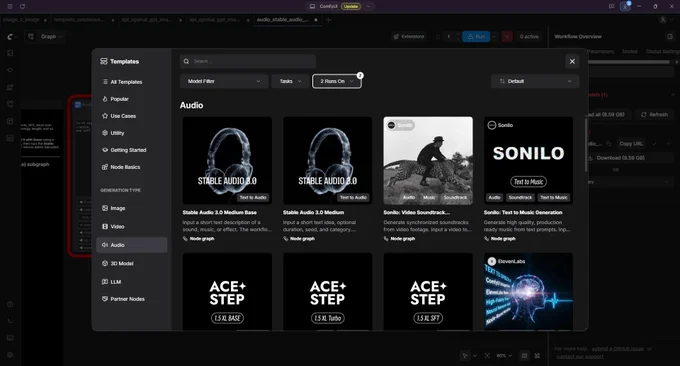680x366 pixels.
Task: Click the search field in Templates dialog
Action: (248, 61)
